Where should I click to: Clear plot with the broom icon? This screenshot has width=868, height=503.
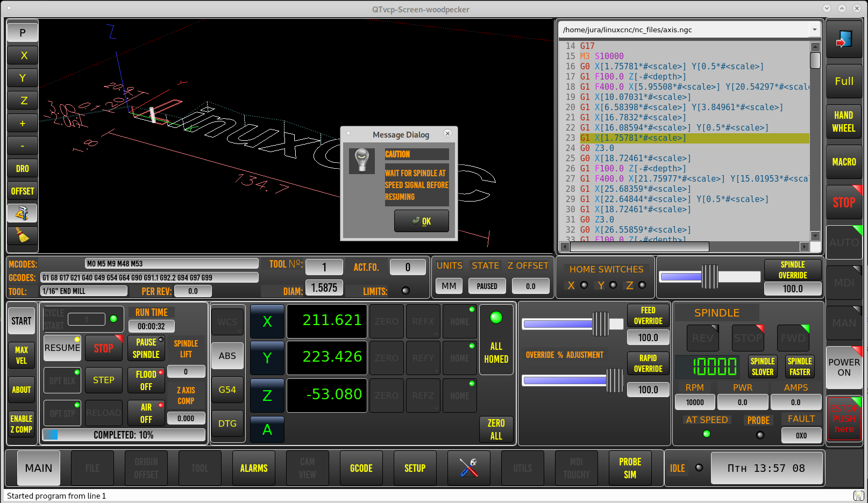tap(23, 236)
